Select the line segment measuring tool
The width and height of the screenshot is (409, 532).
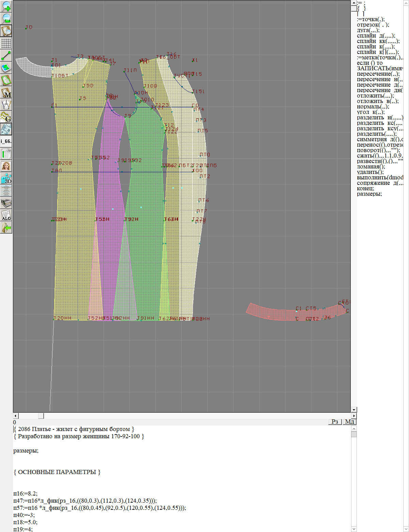[6, 56]
